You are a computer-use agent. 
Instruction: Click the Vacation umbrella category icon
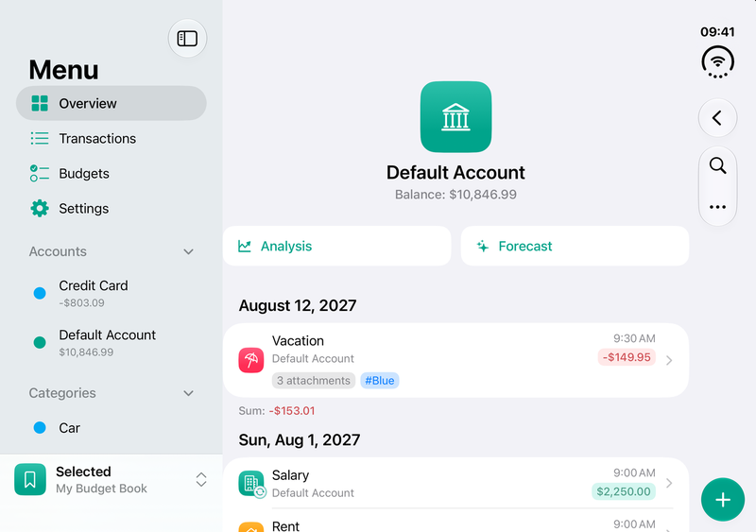(x=251, y=360)
